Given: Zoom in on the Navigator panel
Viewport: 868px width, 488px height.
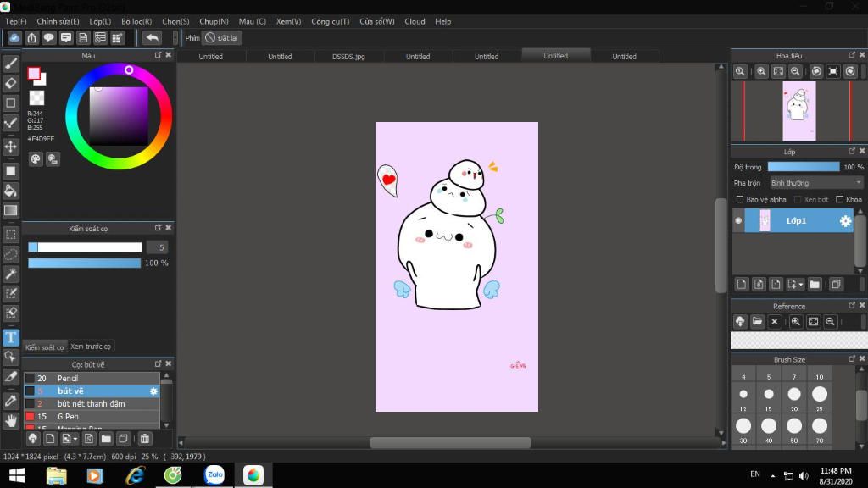Looking at the screenshot, I should pos(762,71).
